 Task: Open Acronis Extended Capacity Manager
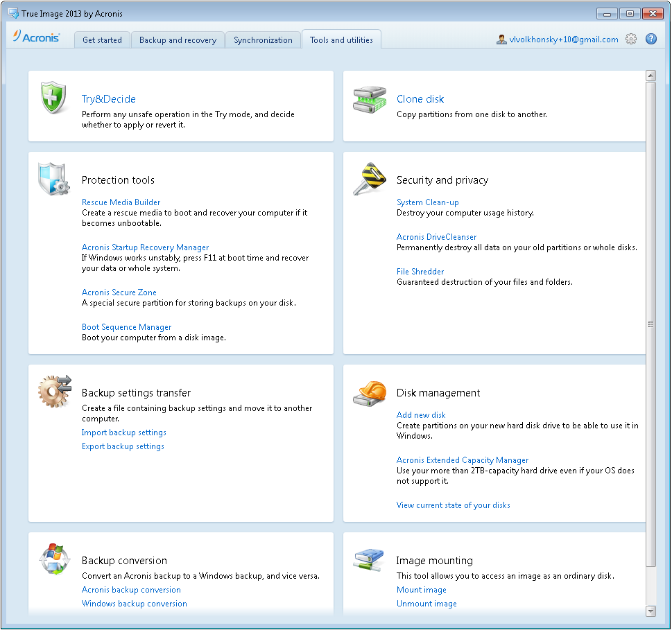click(463, 460)
